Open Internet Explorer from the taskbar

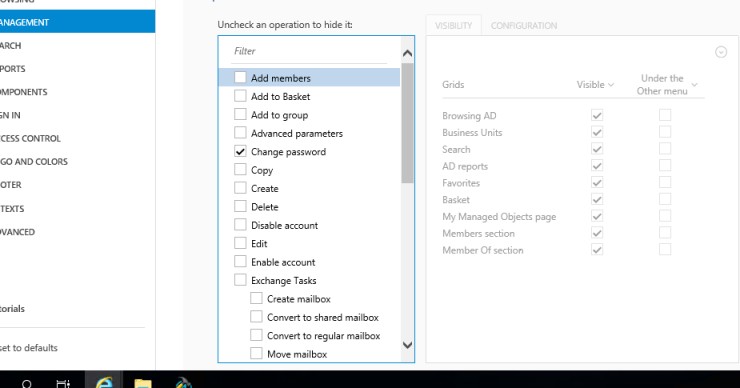pyautogui.click(x=104, y=381)
